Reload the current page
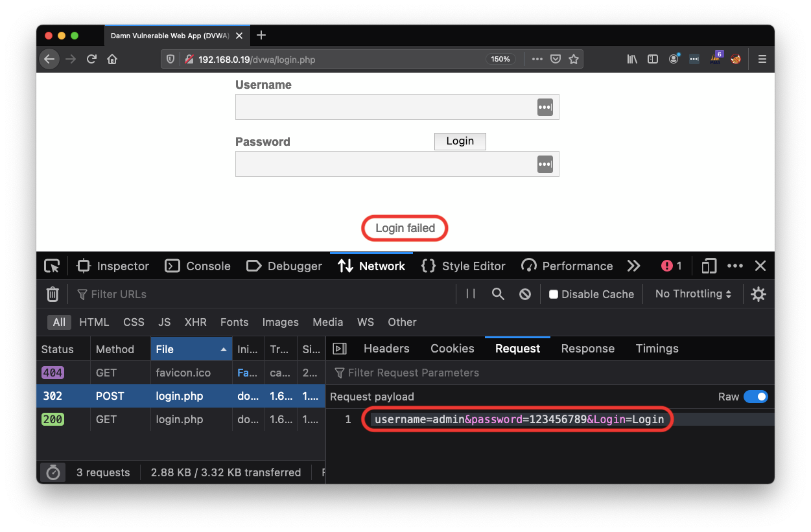The width and height of the screenshot is (811, 532). pos(91,59)
